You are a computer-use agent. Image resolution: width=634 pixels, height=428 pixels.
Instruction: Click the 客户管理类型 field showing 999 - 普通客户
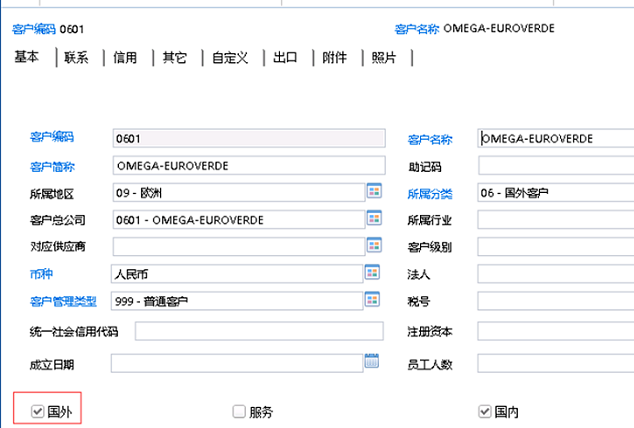tap(237, 301)
